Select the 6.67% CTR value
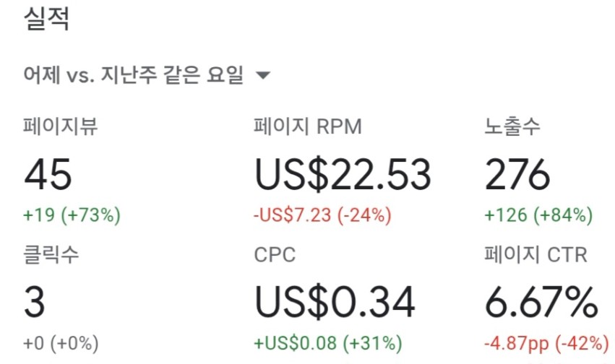615x364 pixels. point(541,302)
